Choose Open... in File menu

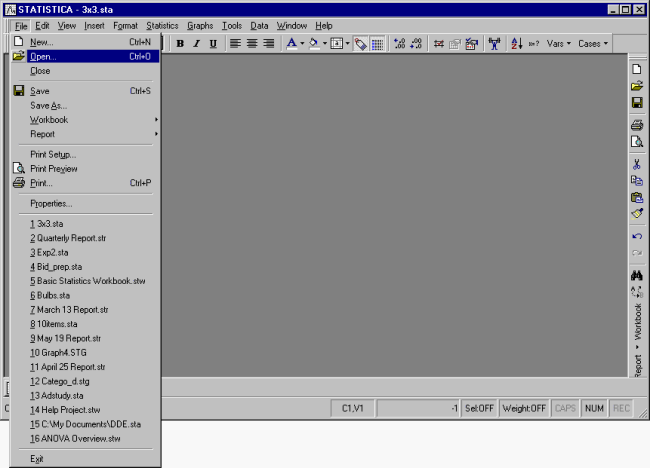pos(85,56)
